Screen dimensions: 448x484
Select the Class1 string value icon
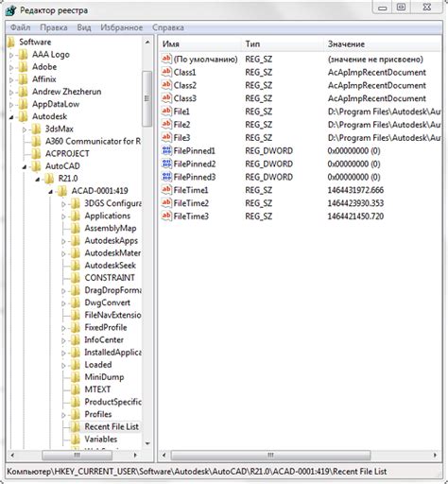166,72
